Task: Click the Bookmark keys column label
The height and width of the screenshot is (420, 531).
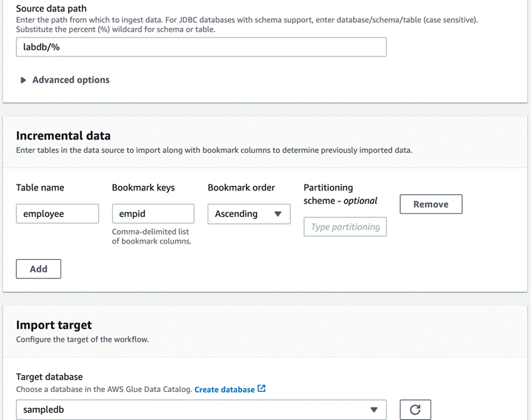Action: [143, 187]
